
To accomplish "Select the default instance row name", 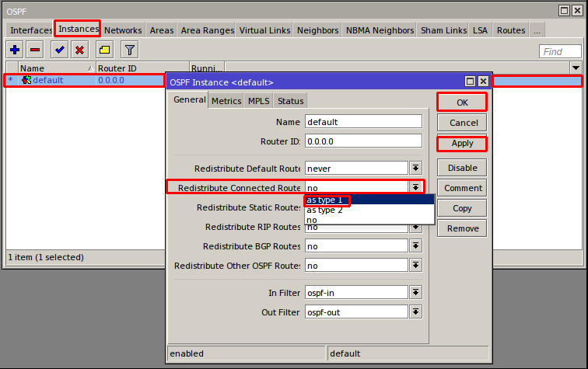I will (48, 80).
